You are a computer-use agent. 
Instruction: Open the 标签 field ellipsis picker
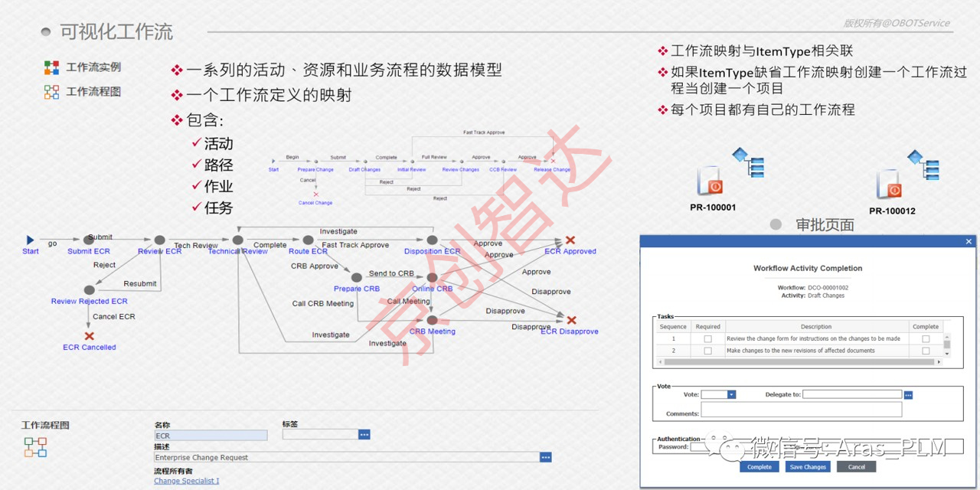click(364, 435)
